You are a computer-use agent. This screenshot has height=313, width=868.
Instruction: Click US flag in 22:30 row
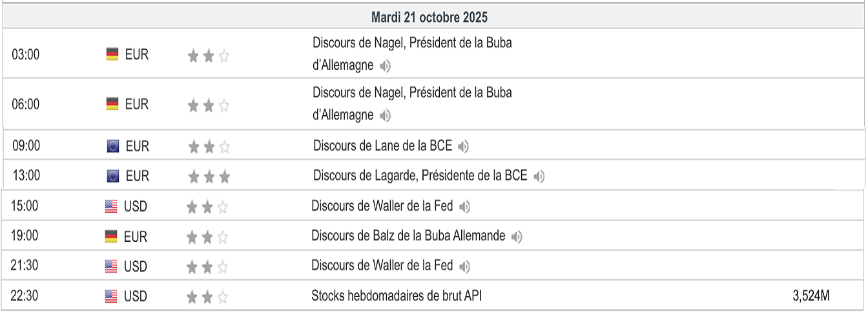(x=111, y=297)
